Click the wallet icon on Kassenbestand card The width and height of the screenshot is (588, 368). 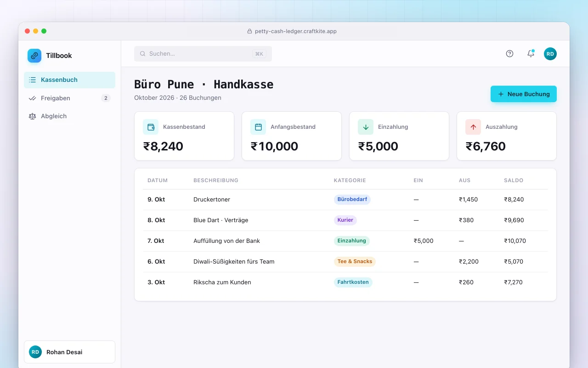151,127
